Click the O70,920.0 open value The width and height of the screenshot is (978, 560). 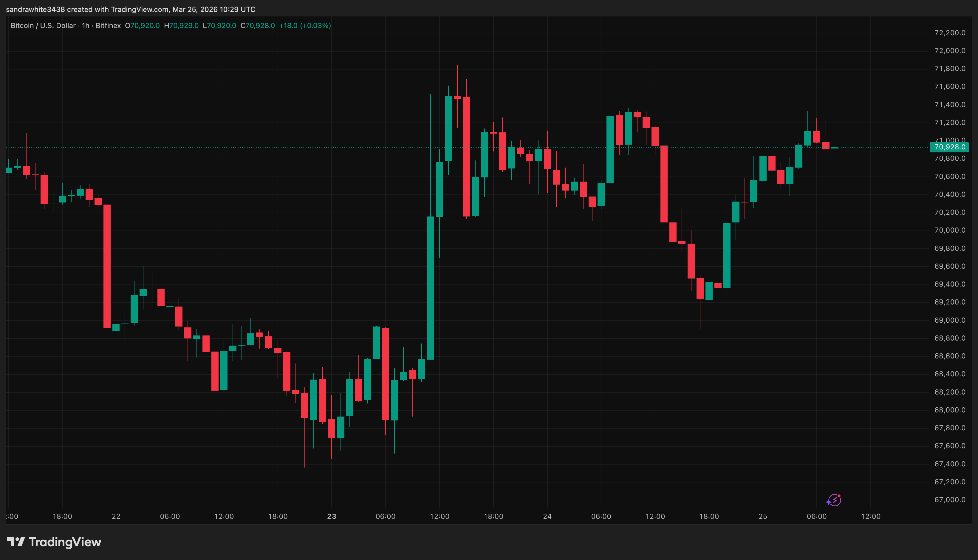coord(143,26)
